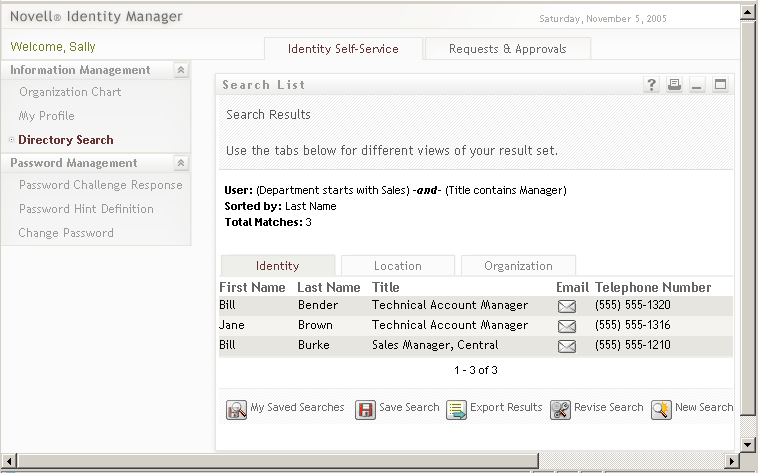Collapse the Information Management section

tap(180, 70)
